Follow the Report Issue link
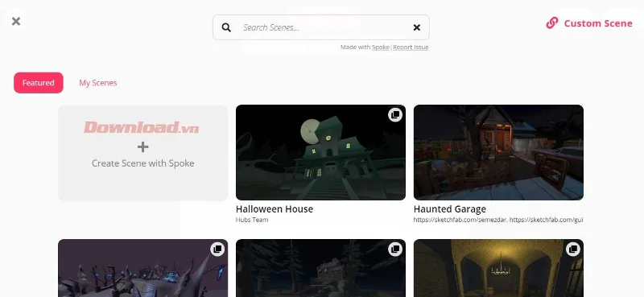Viewport: 644px width, 297px height. tap(411, 47)
